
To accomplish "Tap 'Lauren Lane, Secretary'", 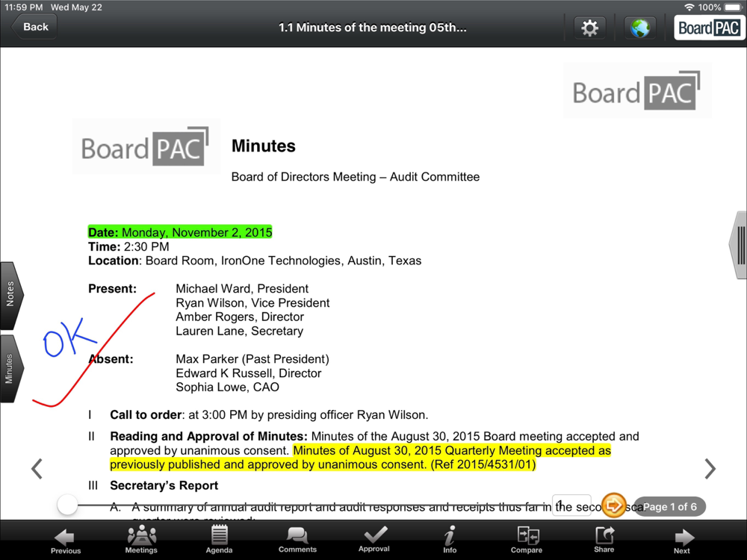I will coord(239,331).
